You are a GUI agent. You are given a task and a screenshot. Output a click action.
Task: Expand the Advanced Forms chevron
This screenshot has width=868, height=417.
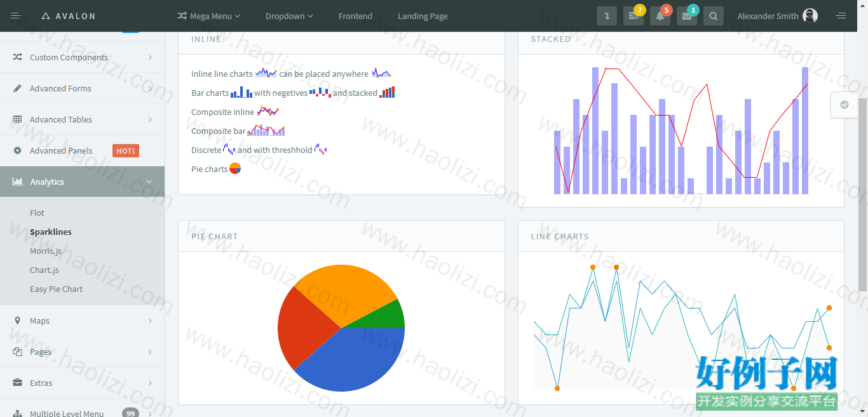click(150, 88)
